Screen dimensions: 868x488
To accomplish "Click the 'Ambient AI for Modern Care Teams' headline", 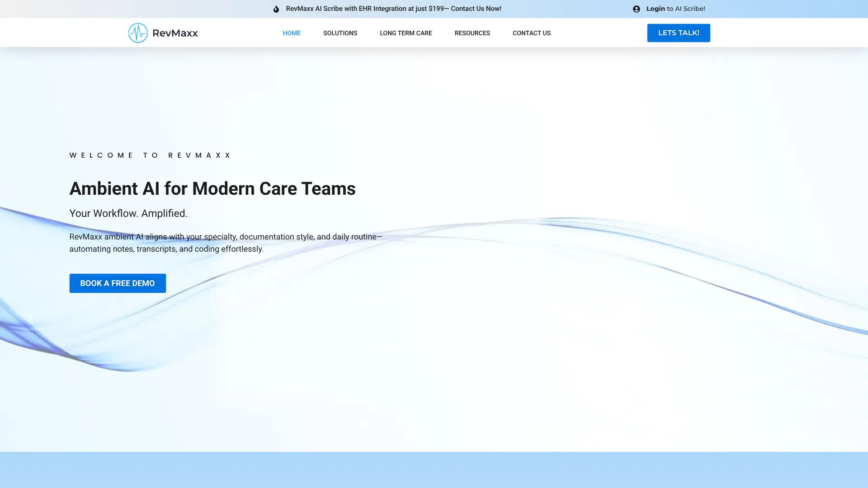I will pyautogui.click(x=212, y=188).
